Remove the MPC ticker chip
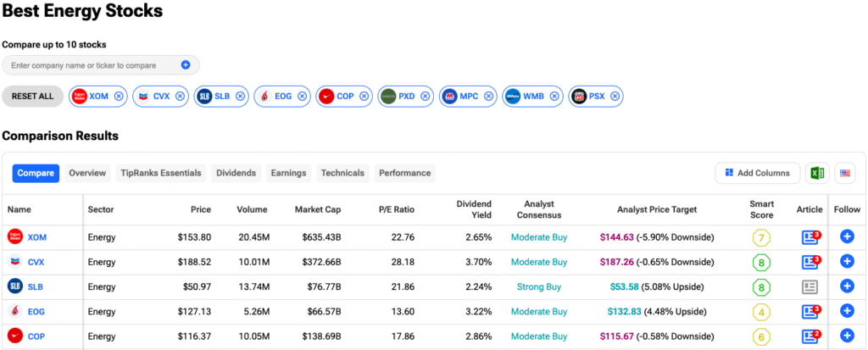The image size is (868, 350). [489, 96]
